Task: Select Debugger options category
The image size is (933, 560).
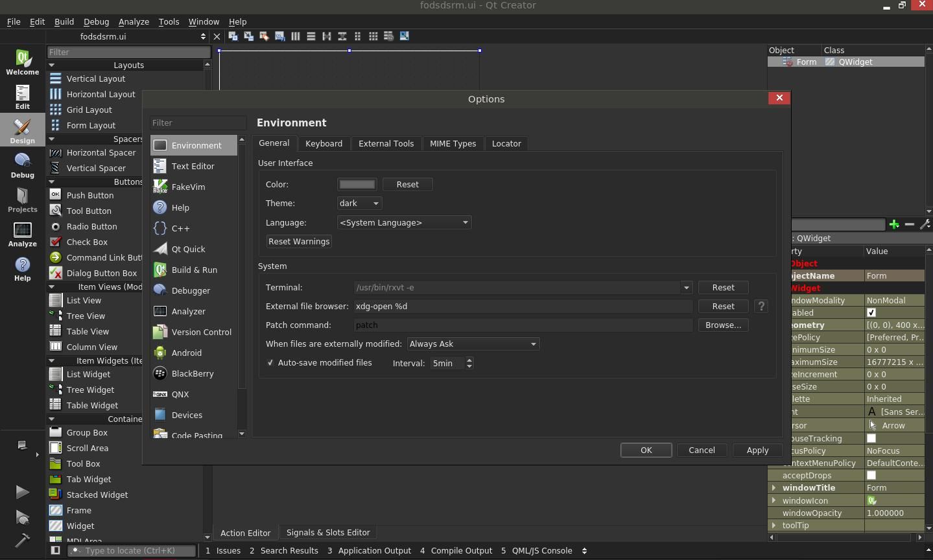Action: click(191, 290)
